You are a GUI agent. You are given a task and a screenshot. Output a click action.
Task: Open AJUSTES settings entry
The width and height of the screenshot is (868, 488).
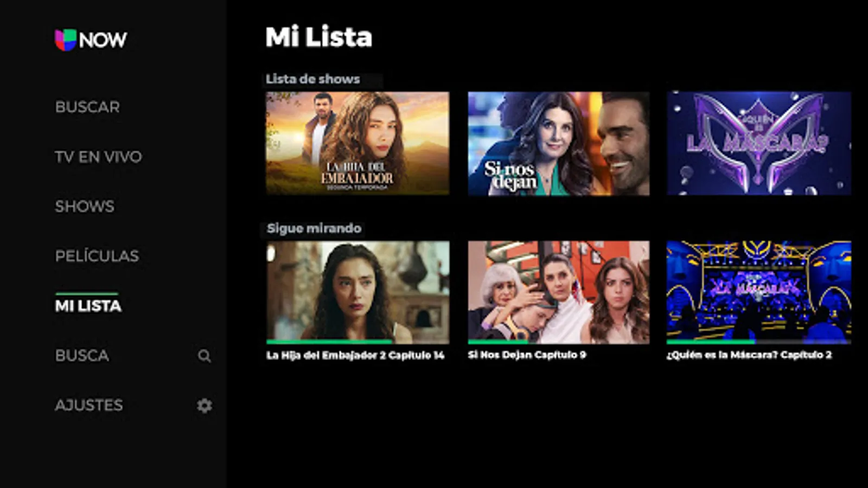[x=89, y=405]
